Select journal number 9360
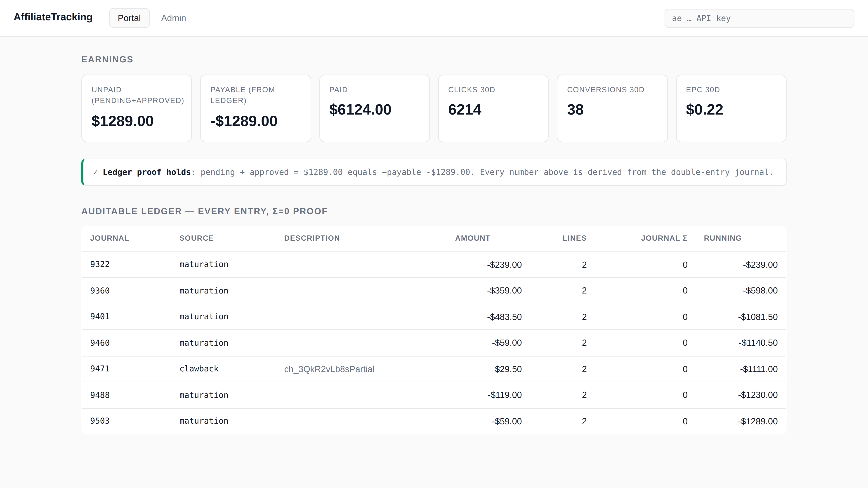The height and width of the screenshot is (488, 868). point(100,291)
